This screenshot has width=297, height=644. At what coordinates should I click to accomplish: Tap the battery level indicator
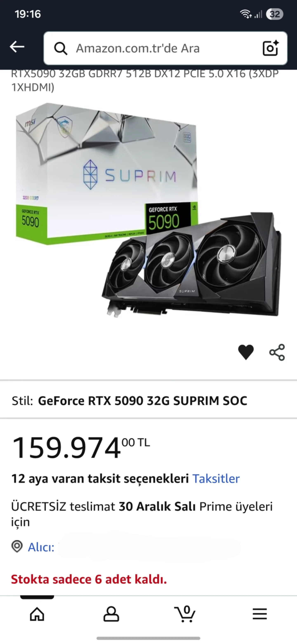[x=275, y=14]
